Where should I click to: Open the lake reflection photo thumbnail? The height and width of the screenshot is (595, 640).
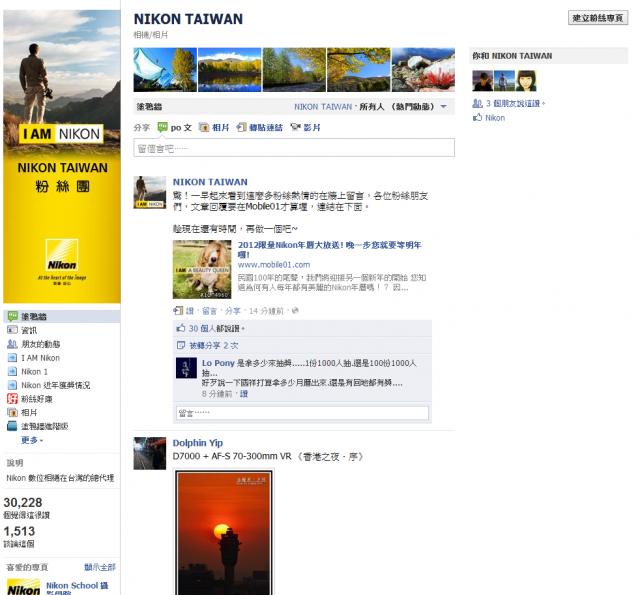[229, 69]
